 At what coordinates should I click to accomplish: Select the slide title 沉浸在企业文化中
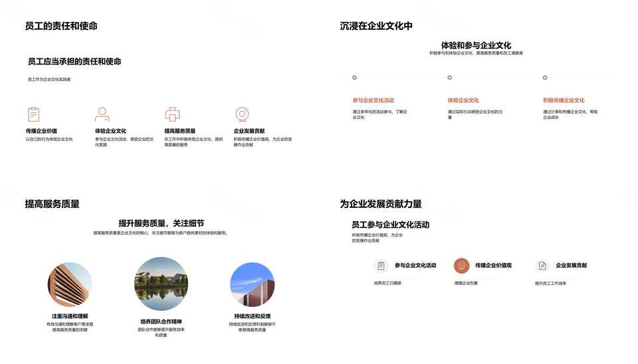click(x=376, y=26)
